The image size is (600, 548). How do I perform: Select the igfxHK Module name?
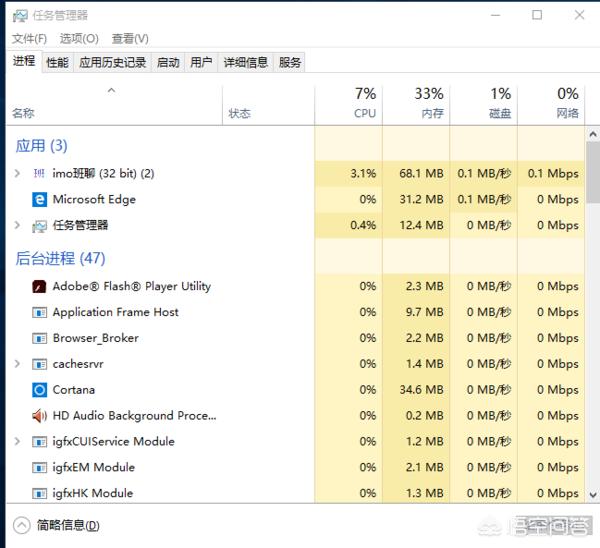[93, 493]
